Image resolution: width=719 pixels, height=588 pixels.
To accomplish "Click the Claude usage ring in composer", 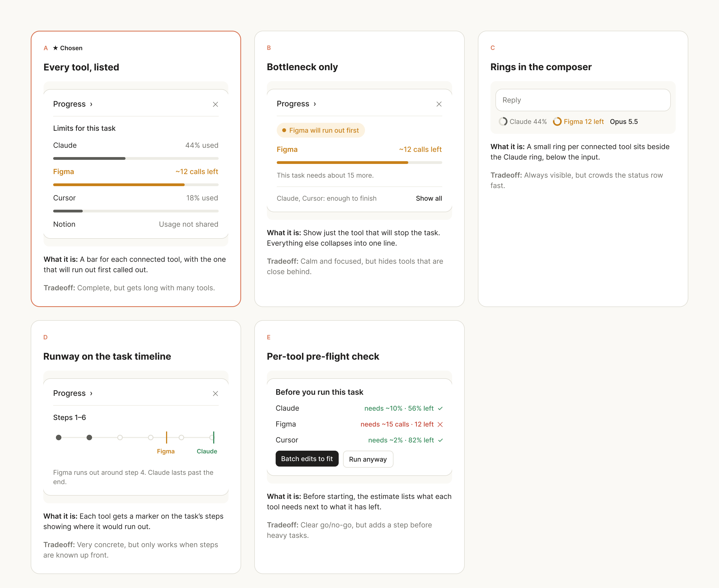I will coord(503,122).
